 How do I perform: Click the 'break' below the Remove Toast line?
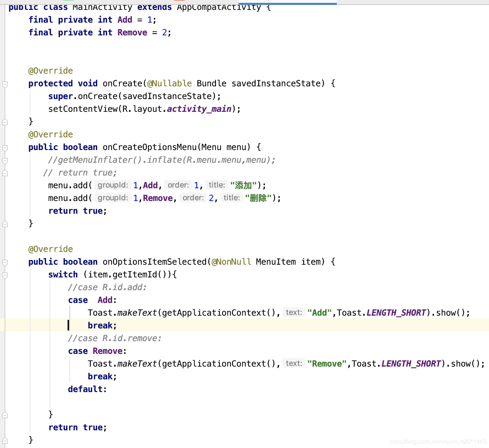[x=100, y=377]
